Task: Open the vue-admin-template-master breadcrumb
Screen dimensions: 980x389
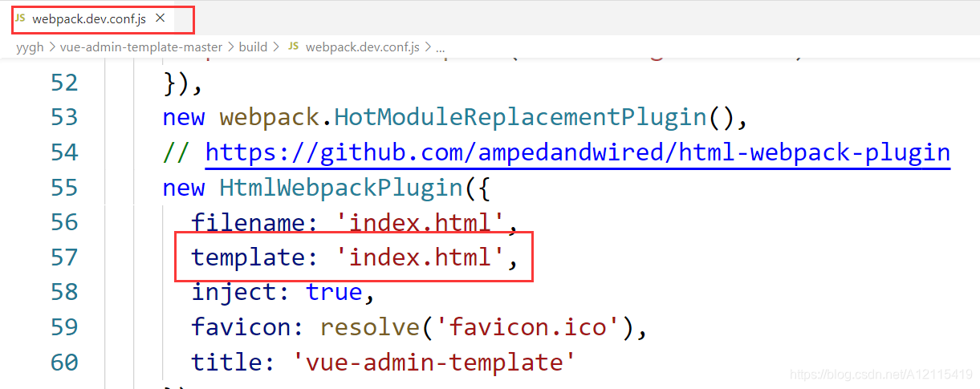Action: (x=141, y=47)
